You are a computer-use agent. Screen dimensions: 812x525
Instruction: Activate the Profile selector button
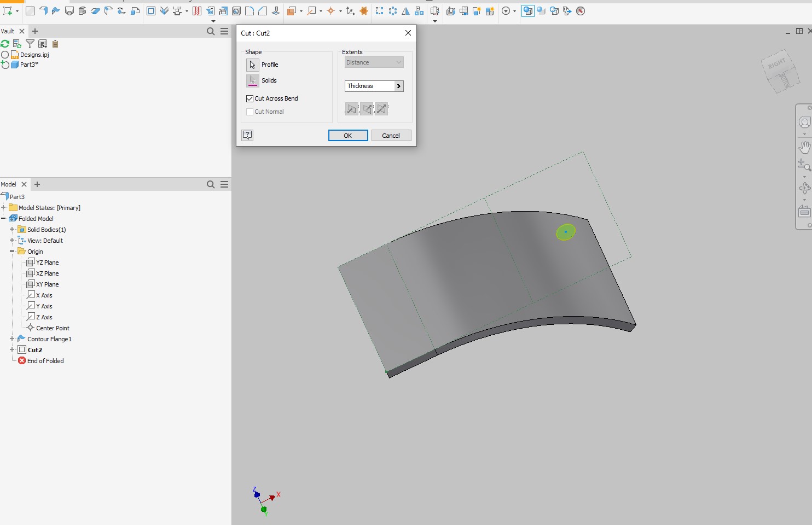click(252, 65)
